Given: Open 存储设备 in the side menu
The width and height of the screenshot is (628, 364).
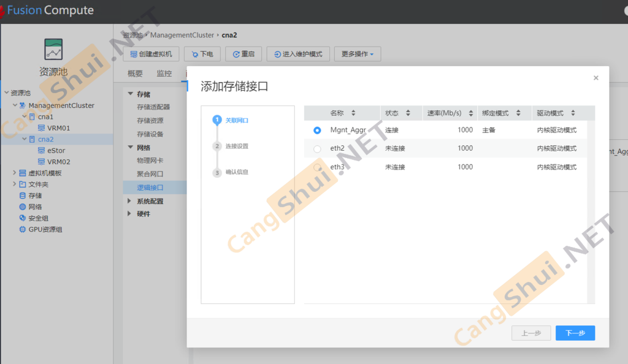Looking at the screenshot, I should (150, 134).
